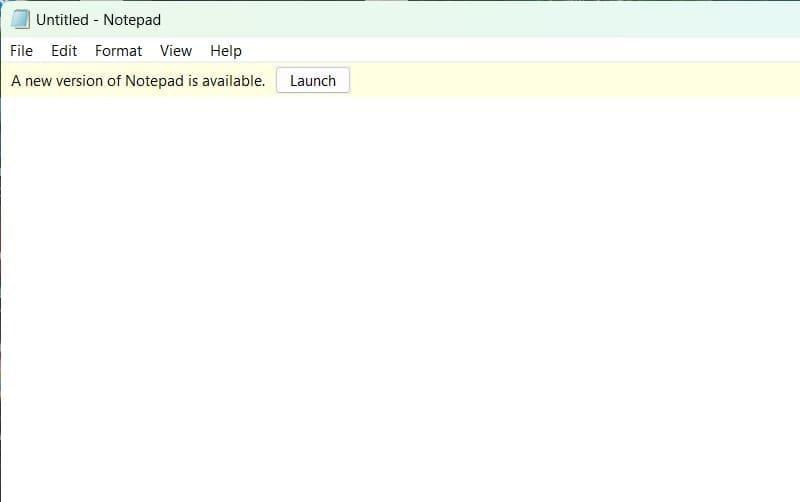
Task: Click the Notepad app icon in title bar
Action: coord(20,20)
